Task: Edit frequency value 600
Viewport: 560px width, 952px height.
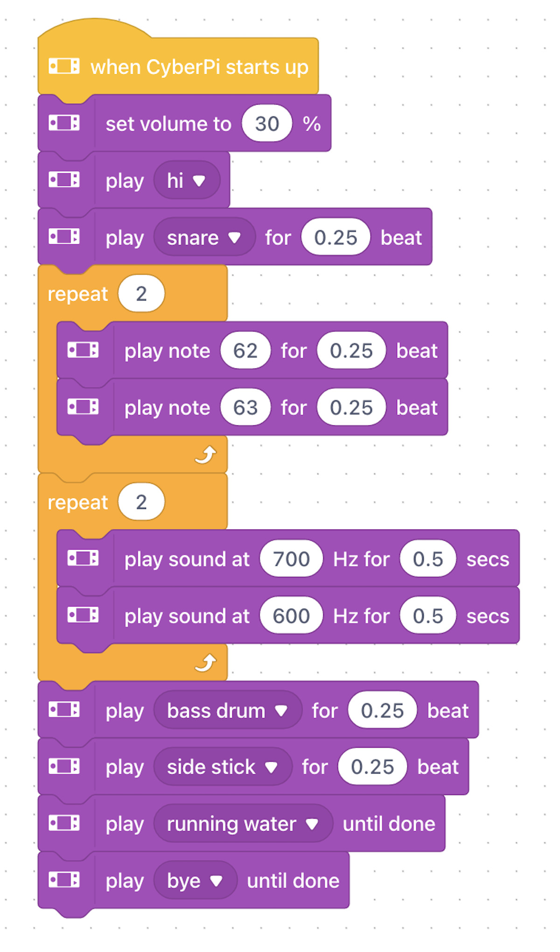Action: [291, 616]
